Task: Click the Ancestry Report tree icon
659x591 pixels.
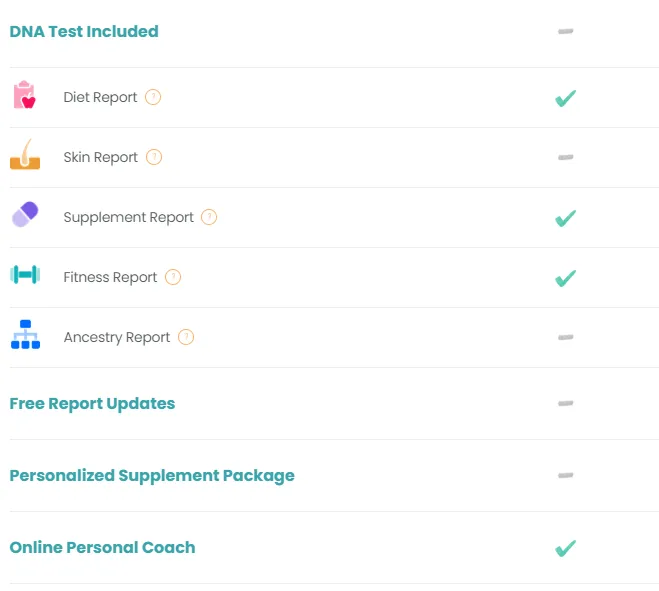Action: click(25, 335)
